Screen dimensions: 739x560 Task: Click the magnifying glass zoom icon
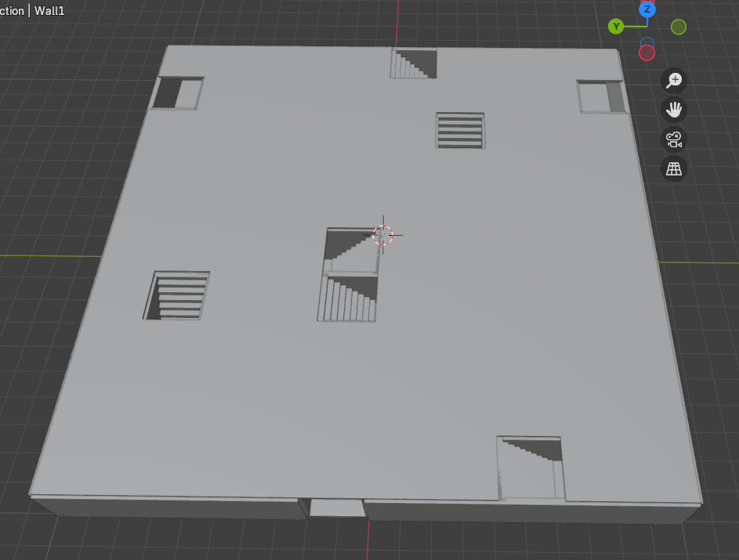point(674,81)
